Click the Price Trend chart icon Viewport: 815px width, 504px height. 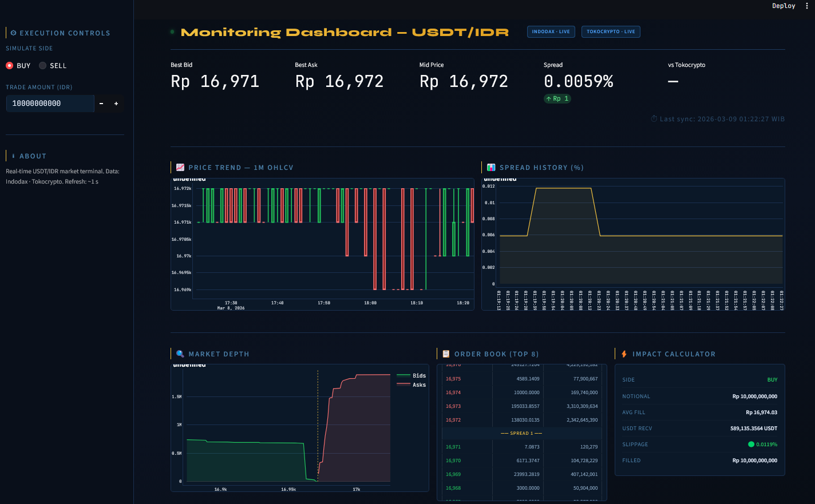[180, 168]
